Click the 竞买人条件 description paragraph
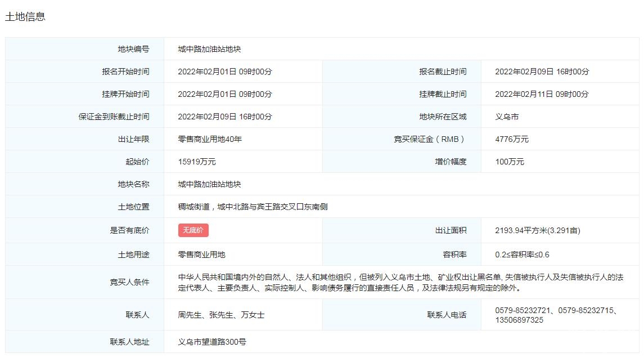Screen dimensions: 644x357 pyautogui.click(x=399, y=283)
